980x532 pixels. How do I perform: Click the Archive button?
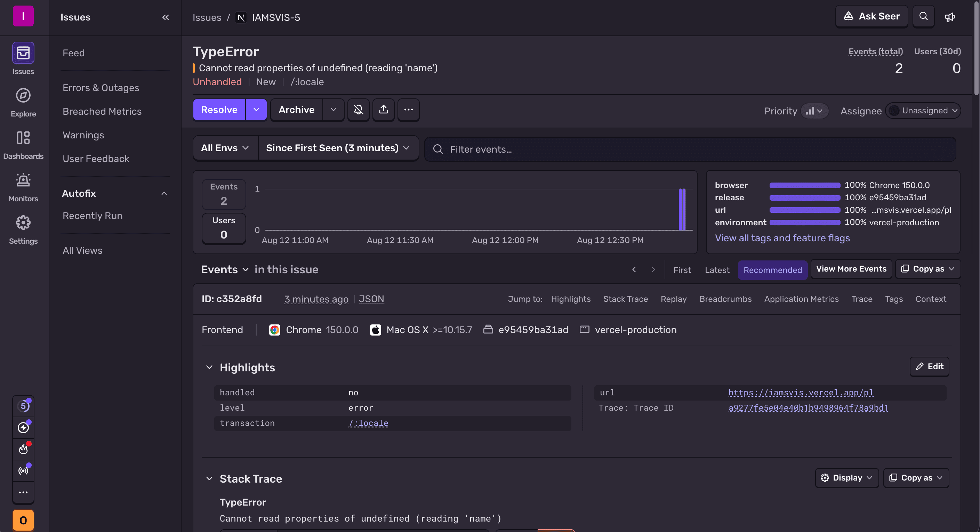296,110
